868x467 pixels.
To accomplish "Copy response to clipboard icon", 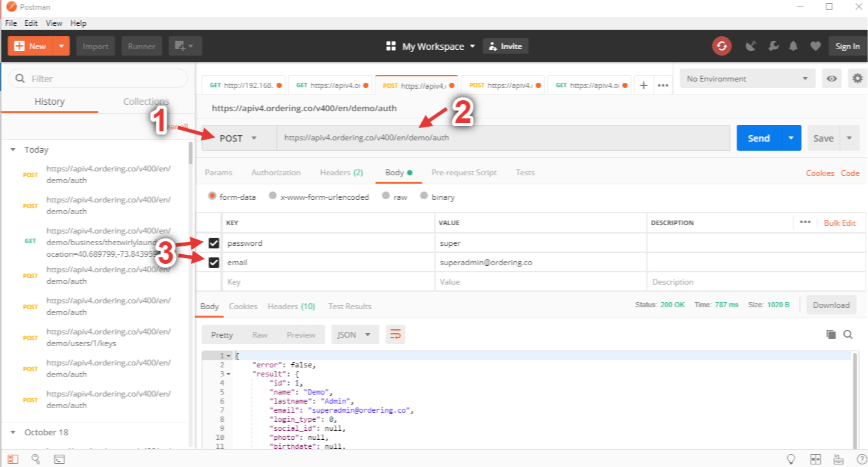I will pos(831,334).
